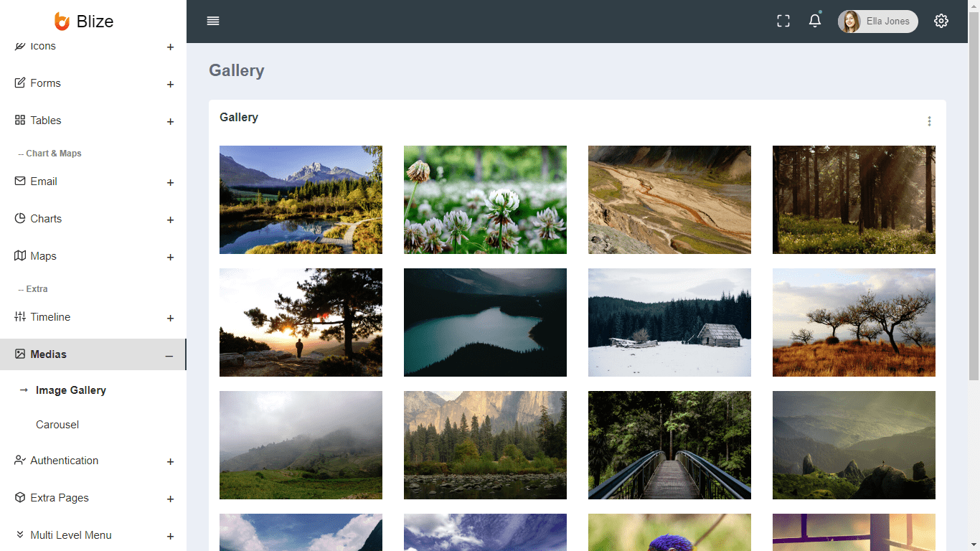Click the Maps icon in sidebar

pos(20,255)
